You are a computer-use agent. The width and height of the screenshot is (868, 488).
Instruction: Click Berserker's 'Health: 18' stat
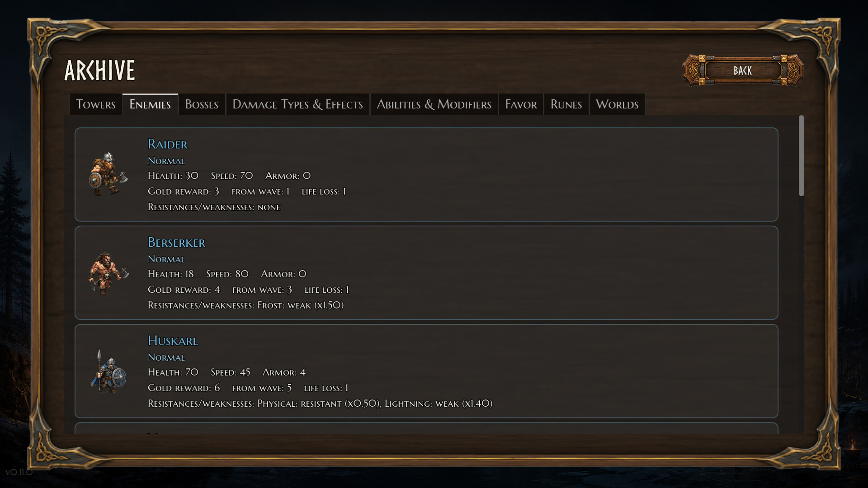[x=171, y=274]
